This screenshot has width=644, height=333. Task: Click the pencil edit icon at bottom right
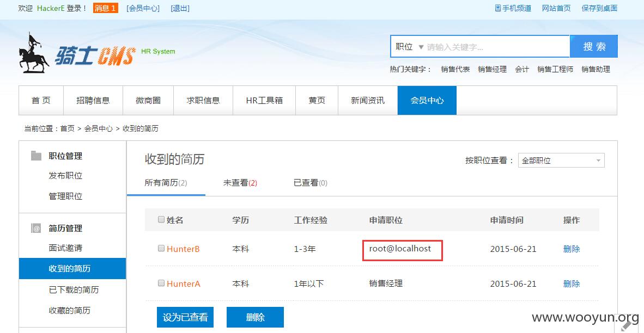tap(625, 325)
